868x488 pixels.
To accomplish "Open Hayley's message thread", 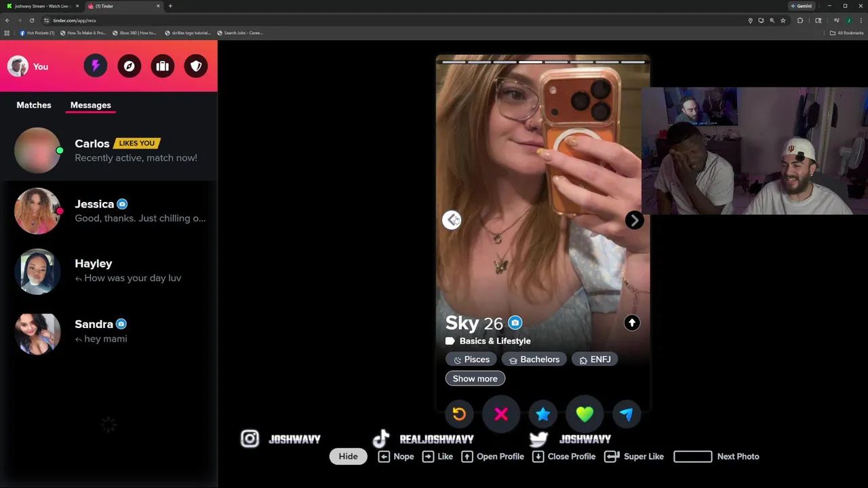I will tap(108, 270).
